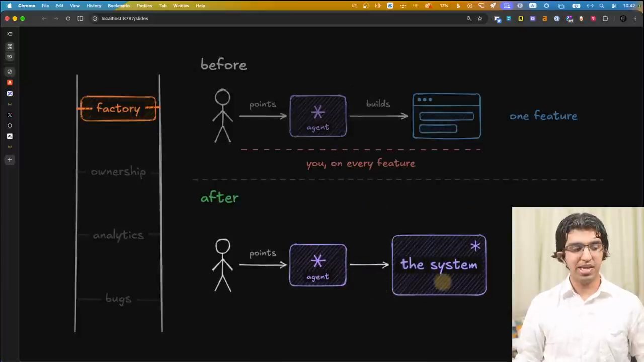Open the tab groups grid in sidebar
644x362 pixels.
click(x=10, y=46)
